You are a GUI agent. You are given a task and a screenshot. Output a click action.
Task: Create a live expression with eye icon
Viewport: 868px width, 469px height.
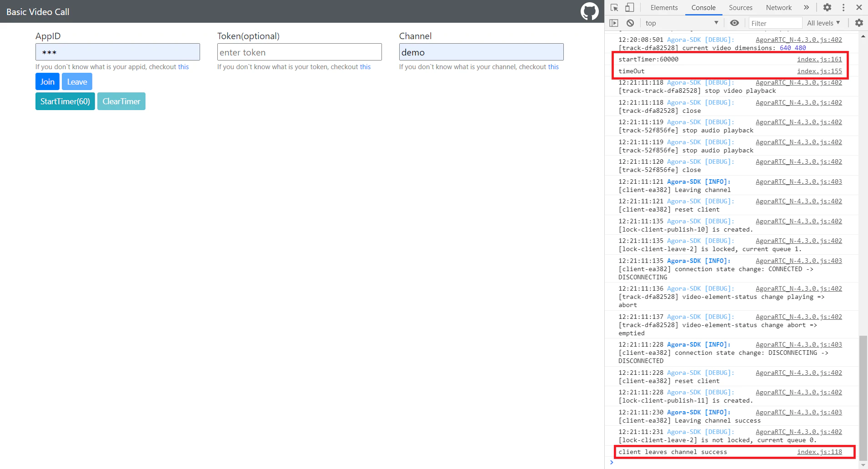[734, 23]
